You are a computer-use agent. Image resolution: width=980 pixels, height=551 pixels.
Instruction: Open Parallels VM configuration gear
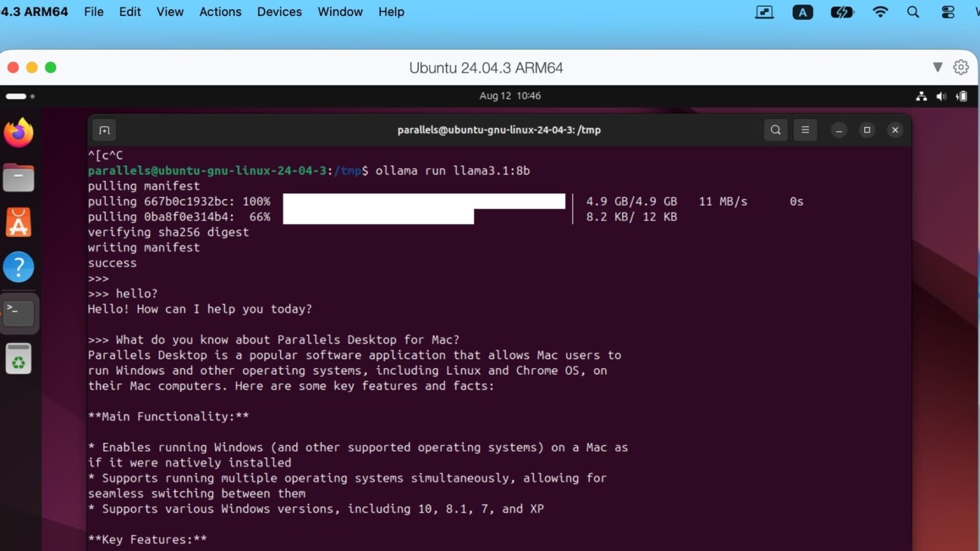[961, 67]
